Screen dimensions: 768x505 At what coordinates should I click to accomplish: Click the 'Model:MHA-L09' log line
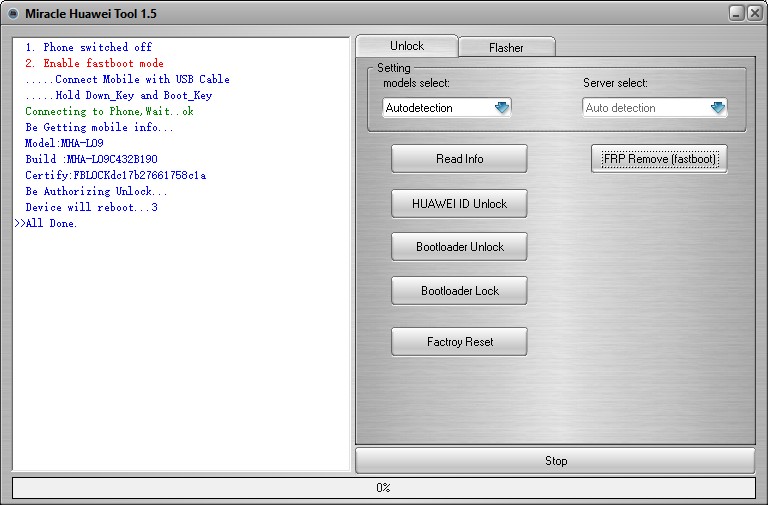click(x=64, y=143)
